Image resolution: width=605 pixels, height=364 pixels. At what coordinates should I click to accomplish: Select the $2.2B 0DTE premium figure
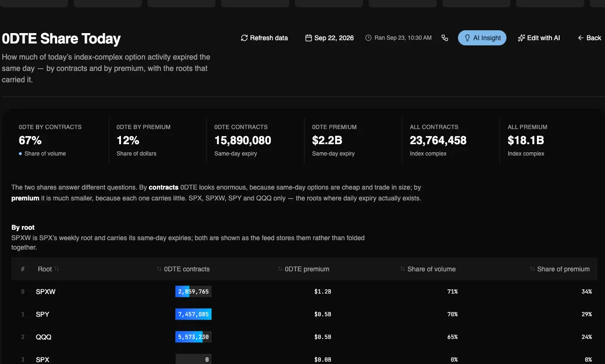point(327,140)
